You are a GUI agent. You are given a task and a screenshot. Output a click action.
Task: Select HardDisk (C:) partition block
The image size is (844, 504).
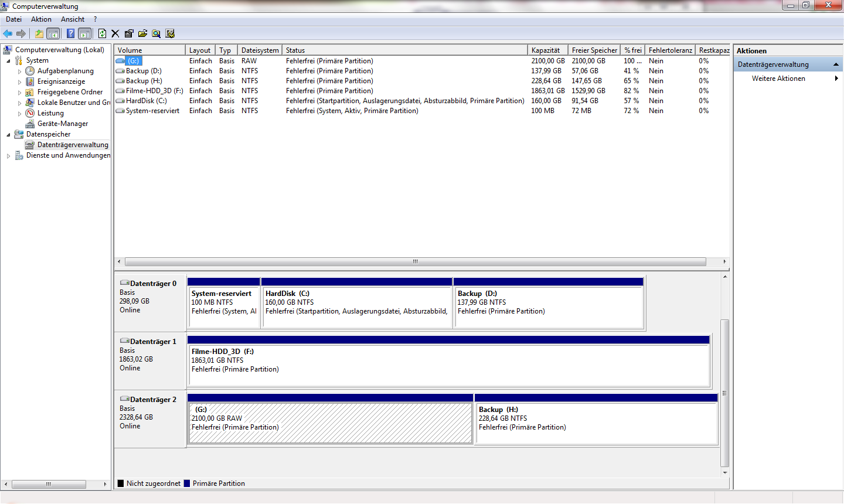[357, 302]
